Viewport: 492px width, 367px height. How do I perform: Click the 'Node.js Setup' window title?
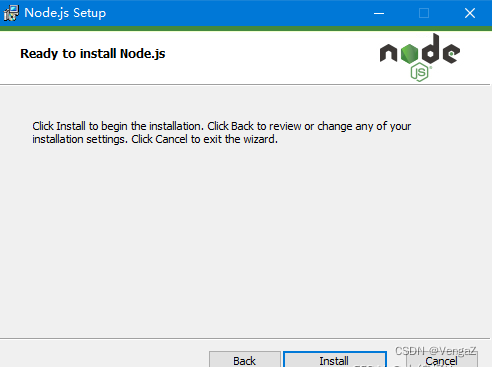click(x=65, y=13)
